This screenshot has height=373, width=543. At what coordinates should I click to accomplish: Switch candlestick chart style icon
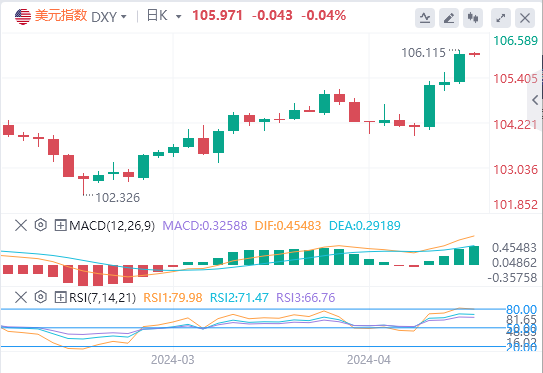tap(473, 17)
